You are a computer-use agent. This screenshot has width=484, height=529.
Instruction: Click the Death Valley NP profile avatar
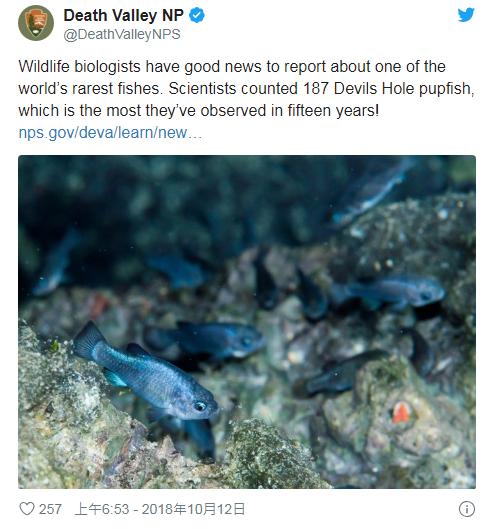pos(36,23)
